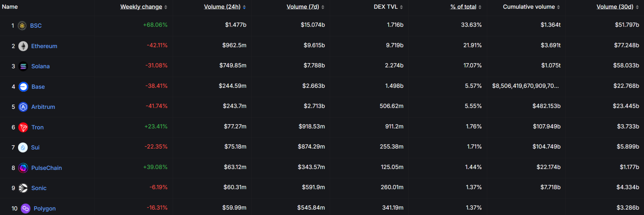This screenshot has width=644, height=215.
Task: Click the PulseChain logo icon
Action: click(23, 168)
